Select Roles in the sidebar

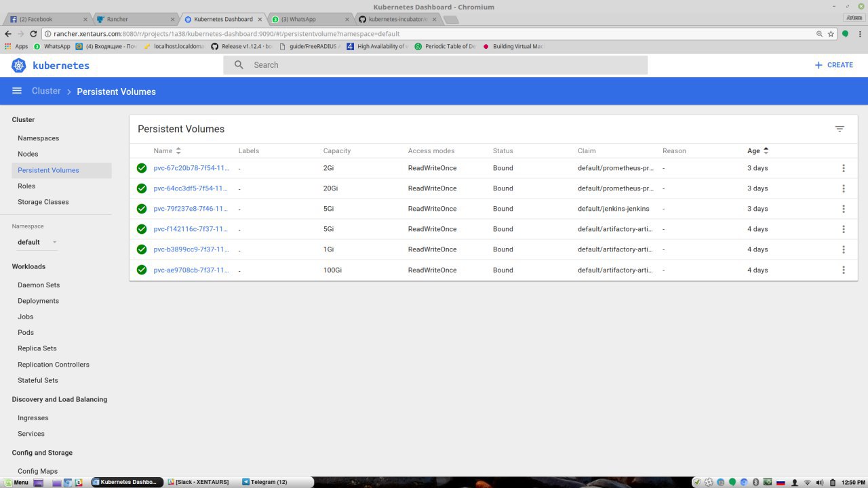[x=26, y=186]
